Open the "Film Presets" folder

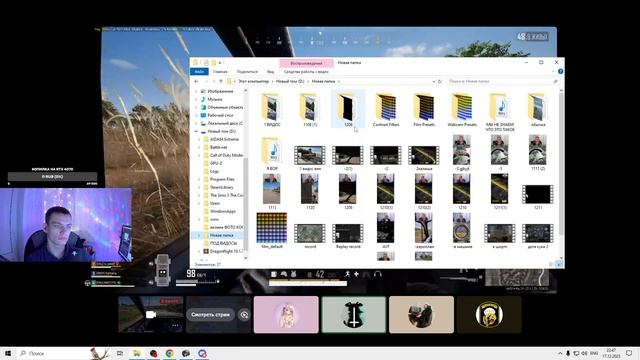424,109
